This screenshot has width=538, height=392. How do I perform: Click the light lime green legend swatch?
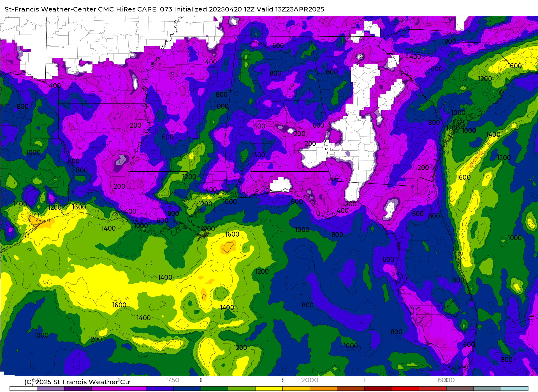(242, 389)
